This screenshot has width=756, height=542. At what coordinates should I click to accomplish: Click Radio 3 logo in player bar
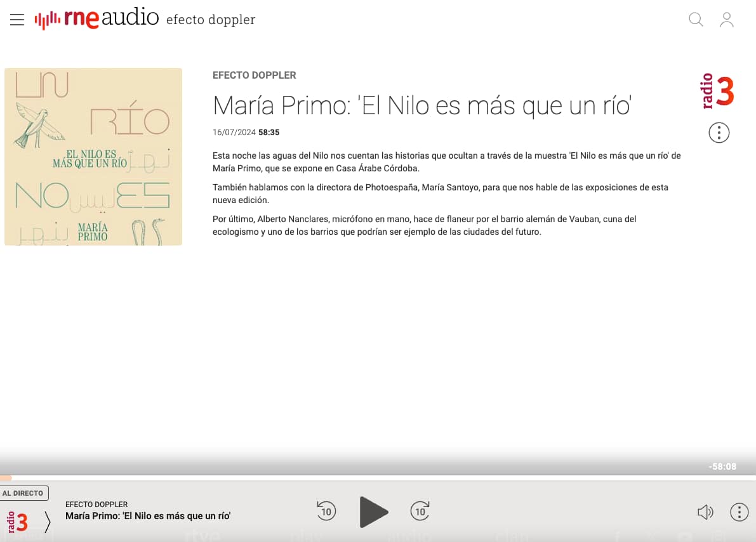click(18, 522)
